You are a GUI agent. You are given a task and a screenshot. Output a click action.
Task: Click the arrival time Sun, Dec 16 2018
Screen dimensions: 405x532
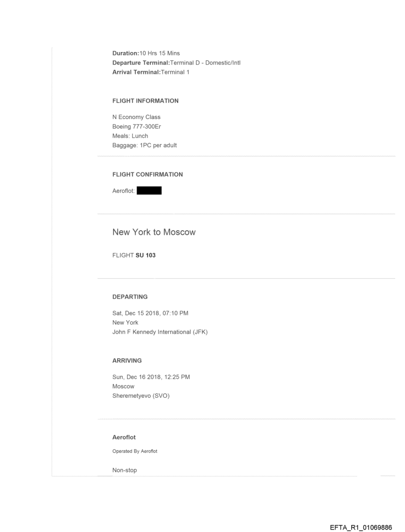(x=151, y=377)
